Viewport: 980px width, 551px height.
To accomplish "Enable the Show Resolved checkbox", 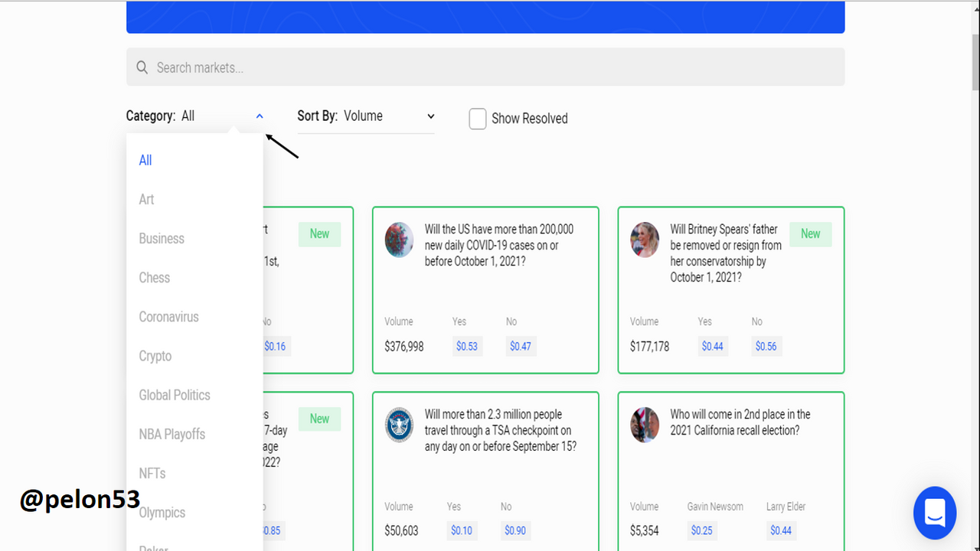I will click(478, 119).
